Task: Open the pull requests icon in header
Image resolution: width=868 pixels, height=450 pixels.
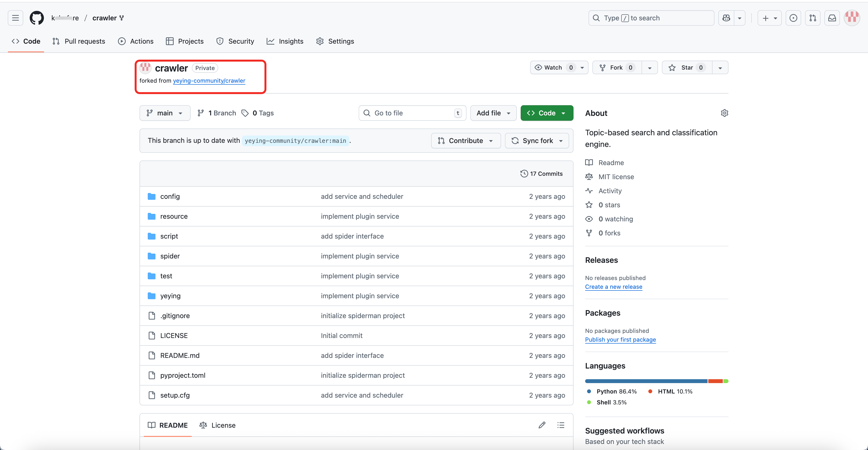Action: coord(812,18)
